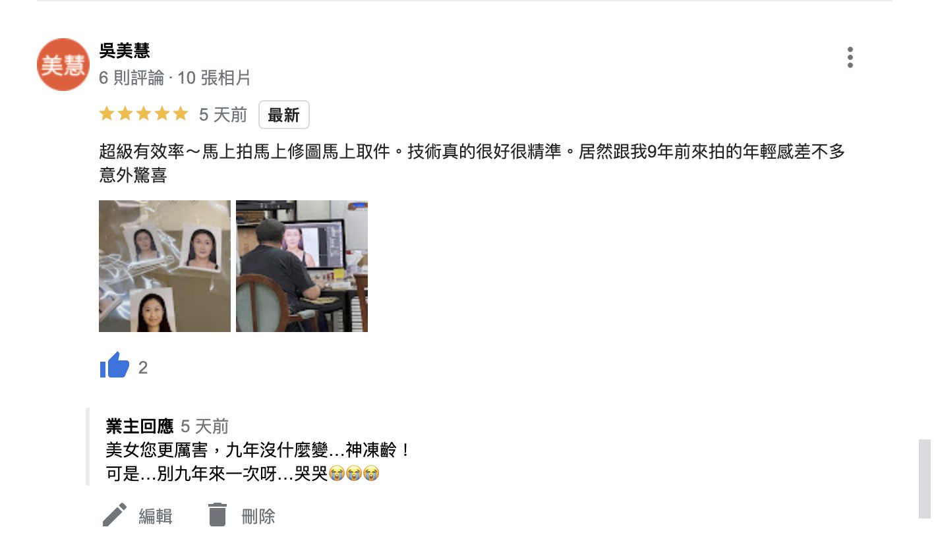The image size is (936, 560).
Task: Click the like count number 2
Action: coord(143,368)
